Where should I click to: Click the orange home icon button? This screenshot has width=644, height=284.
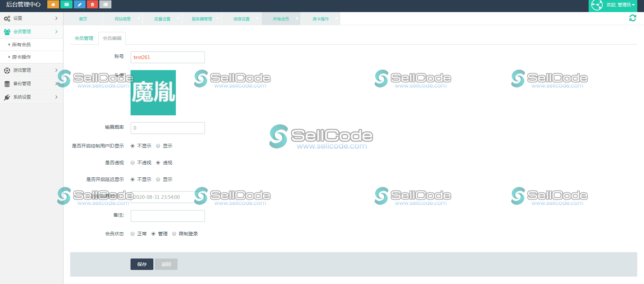(53, 4)
